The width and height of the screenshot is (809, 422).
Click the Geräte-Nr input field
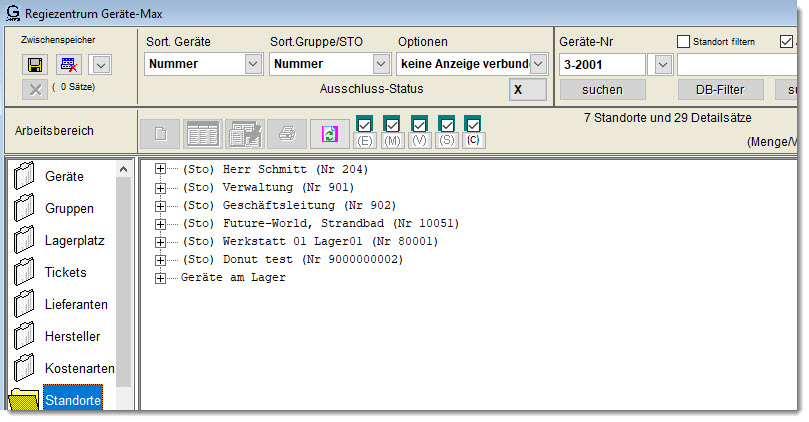tap(603, 64)
